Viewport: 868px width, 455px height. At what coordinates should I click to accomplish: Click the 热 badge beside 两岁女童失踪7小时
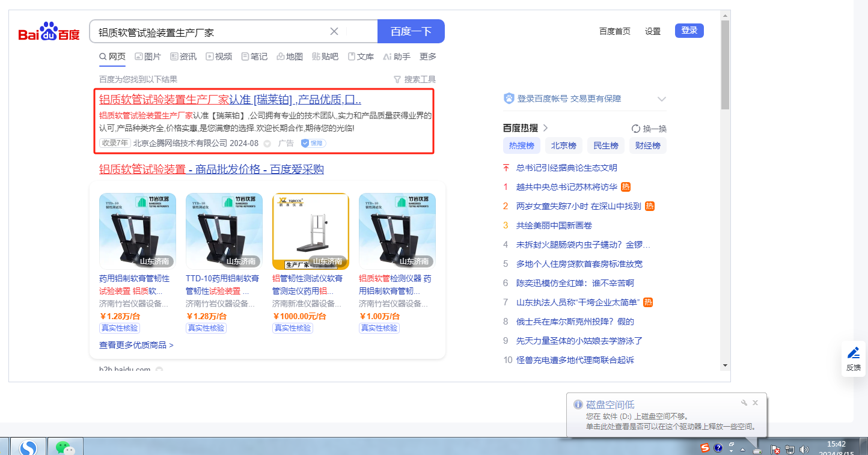click(650, 206)
